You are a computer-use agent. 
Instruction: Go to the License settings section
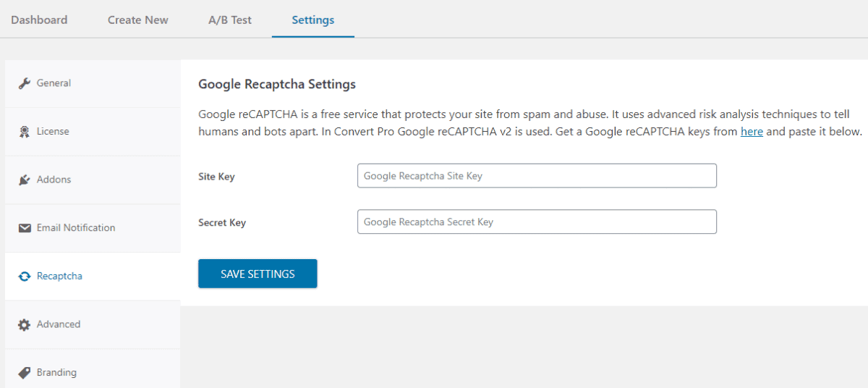pyautogui.click(x=93, y=132)
